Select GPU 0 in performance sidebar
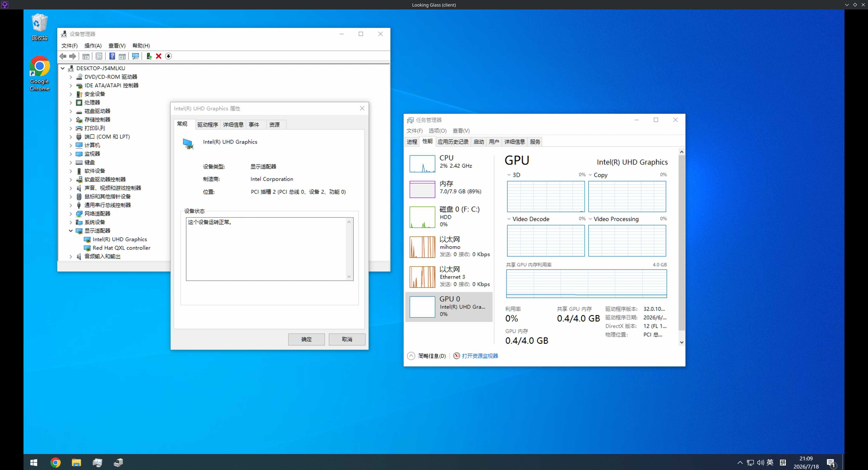Screen dimensions: 868x470 (449, 307)
